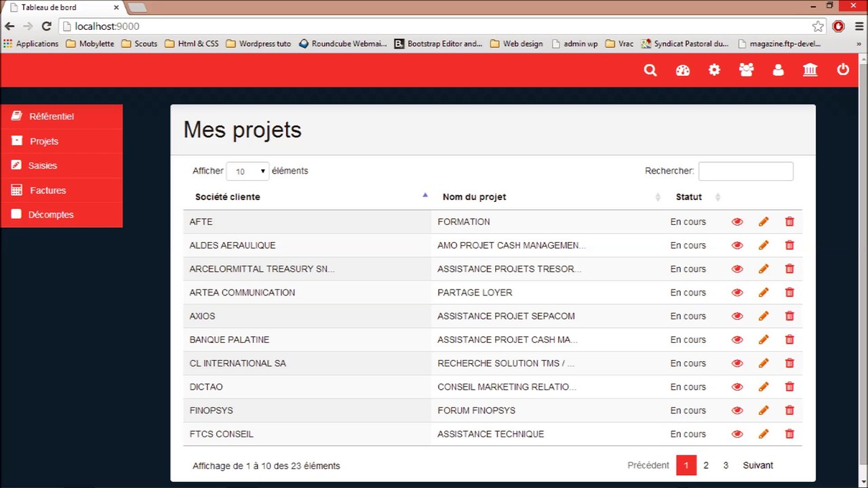
Task: Reload the page with refresh button
Action: [46, 26]
